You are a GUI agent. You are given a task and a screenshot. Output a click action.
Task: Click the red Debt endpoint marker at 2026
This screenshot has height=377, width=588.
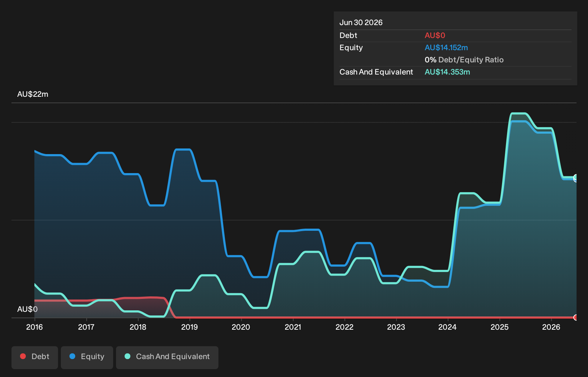point(576,318)
